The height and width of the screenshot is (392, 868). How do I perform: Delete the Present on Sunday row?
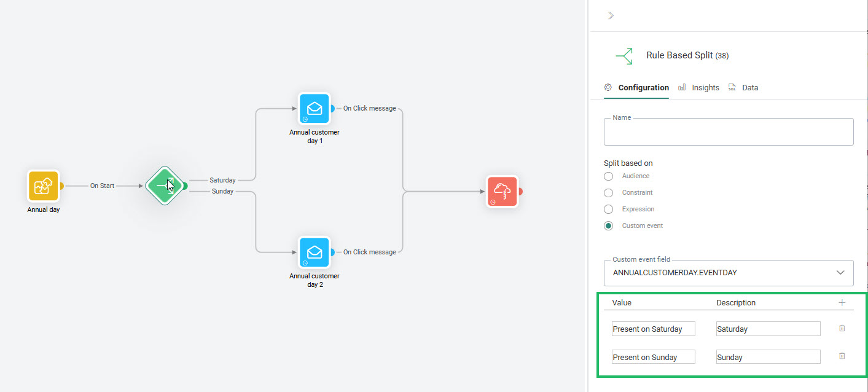(842, 356)
